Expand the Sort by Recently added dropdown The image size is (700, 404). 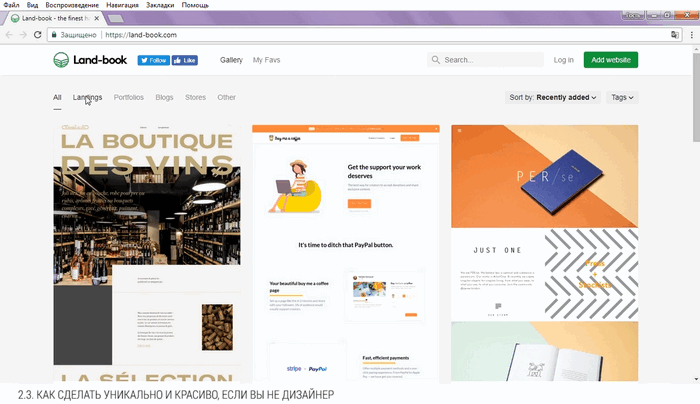click(x=553, y=97)
